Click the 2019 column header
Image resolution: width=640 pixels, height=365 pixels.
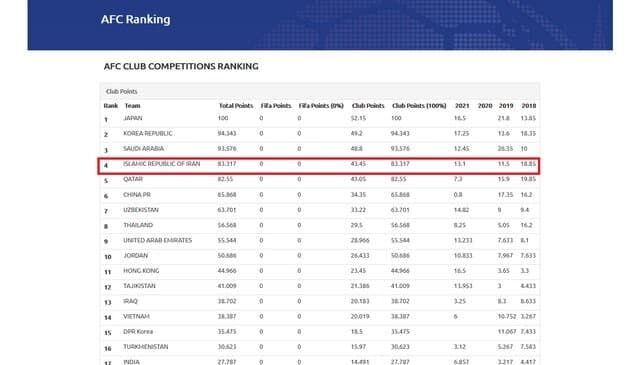click(506, 106)
